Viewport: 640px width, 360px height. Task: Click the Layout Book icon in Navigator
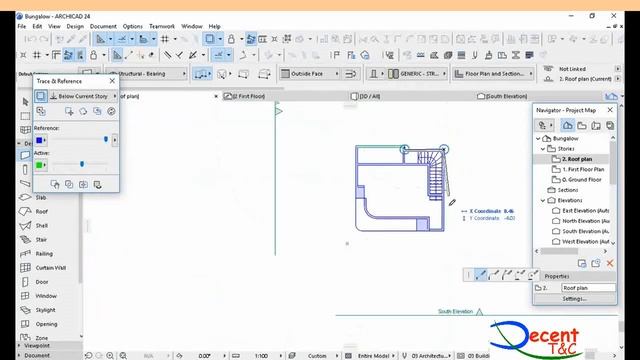(x=596, y=126)
